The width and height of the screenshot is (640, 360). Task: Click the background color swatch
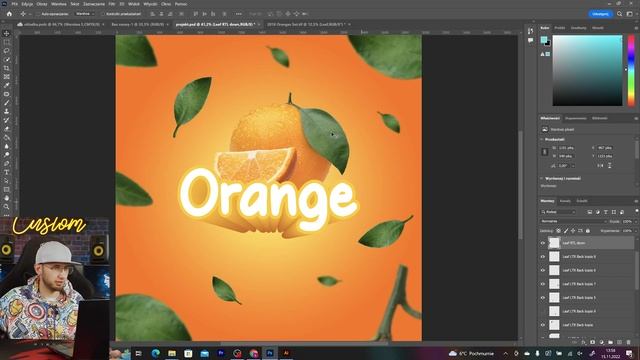tap(547, 43)
